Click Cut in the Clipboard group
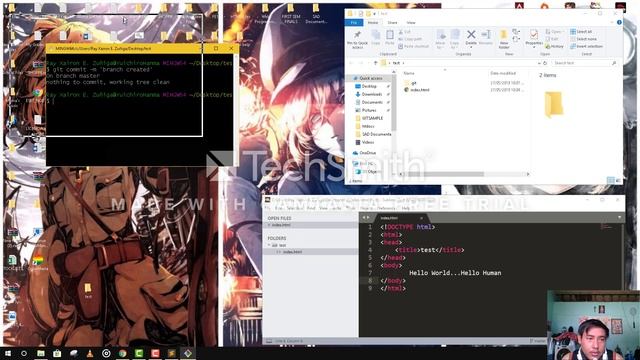 point(404,31)
